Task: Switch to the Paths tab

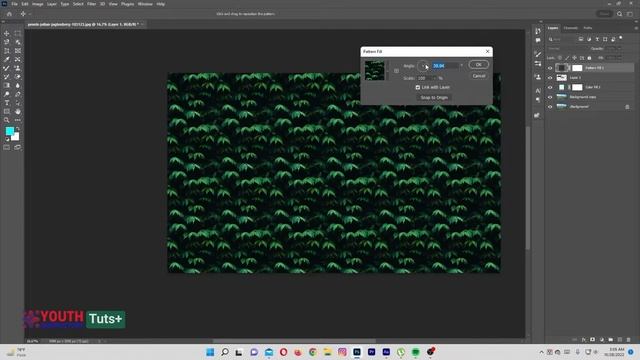Action: [588, 28]
